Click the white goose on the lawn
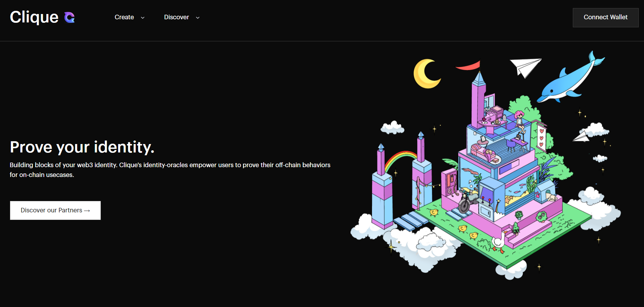 click(499, 241)
